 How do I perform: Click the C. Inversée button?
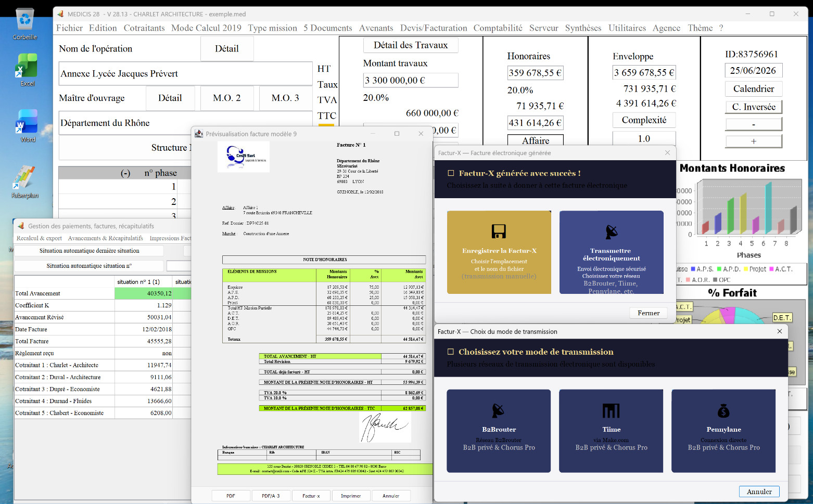[x=753, y=107]
